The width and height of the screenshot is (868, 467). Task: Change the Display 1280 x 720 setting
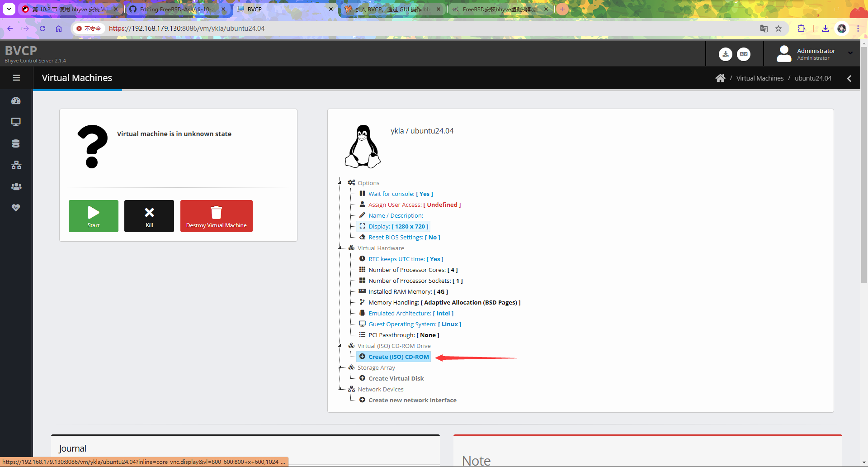click(x=398, y=226)
